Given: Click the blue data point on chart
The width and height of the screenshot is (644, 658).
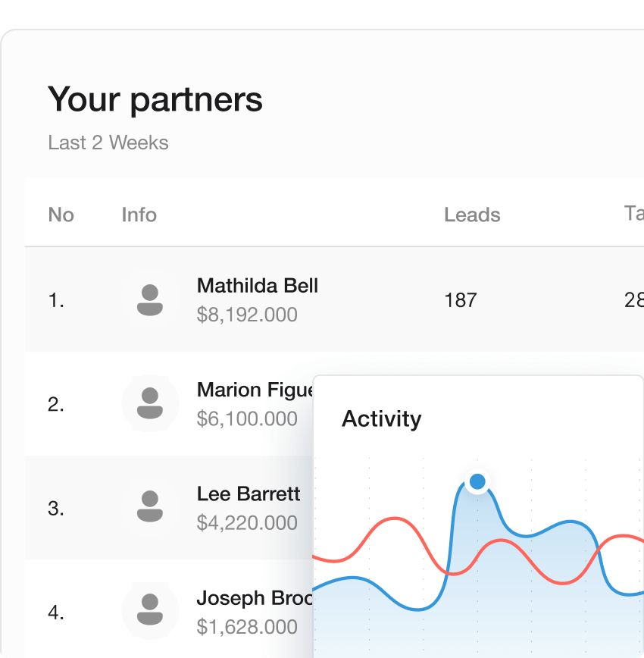Looking at the screenshot, I should coord(477,481).
